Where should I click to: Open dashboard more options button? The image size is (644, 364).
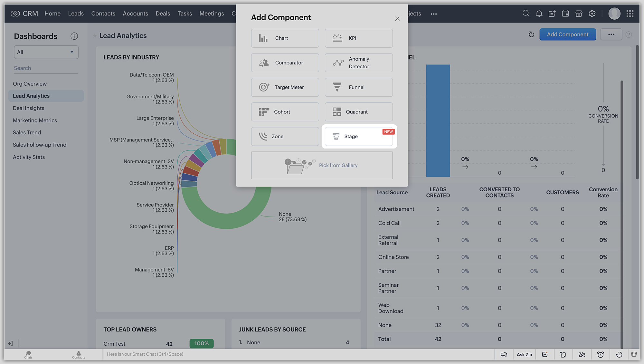[611, 34]
